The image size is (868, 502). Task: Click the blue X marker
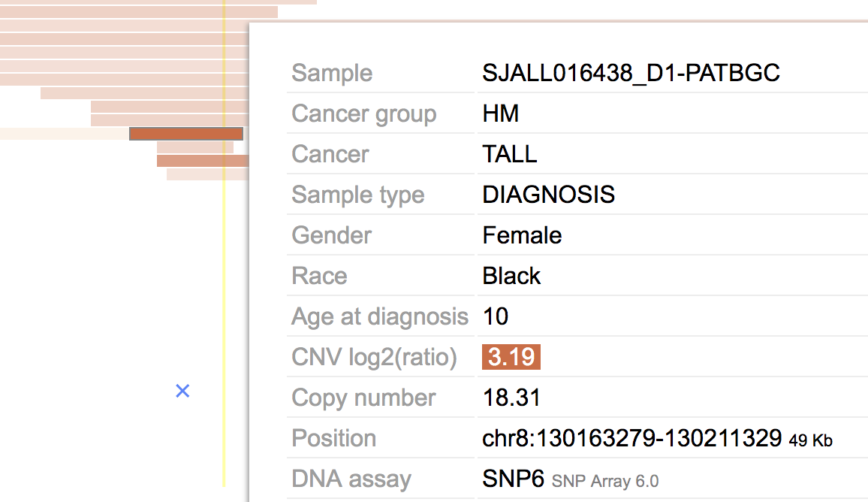point(182,392)
